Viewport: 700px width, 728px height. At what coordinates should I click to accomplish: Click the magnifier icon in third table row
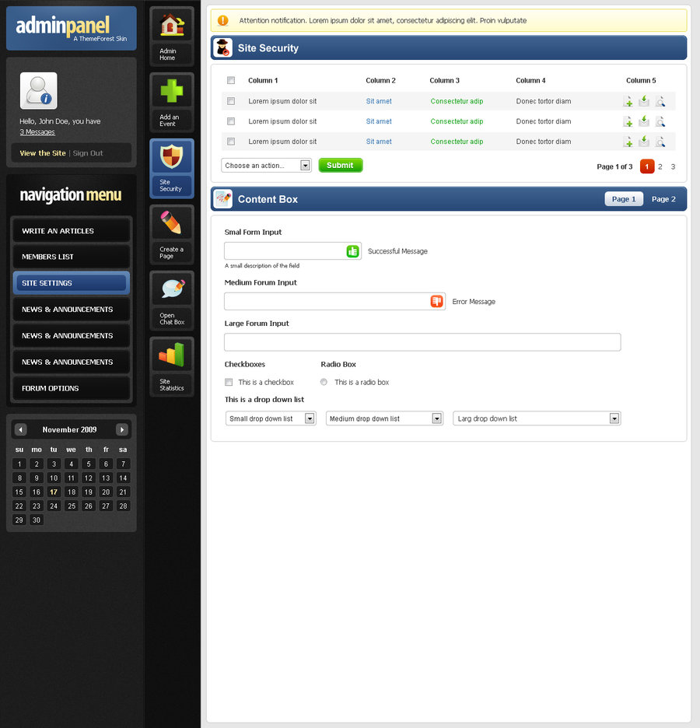660,142
